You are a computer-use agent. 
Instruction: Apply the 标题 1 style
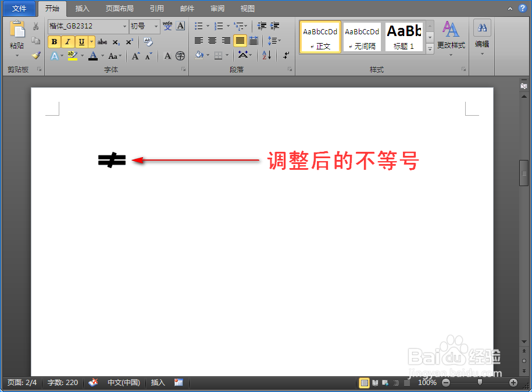pos(404,37)
